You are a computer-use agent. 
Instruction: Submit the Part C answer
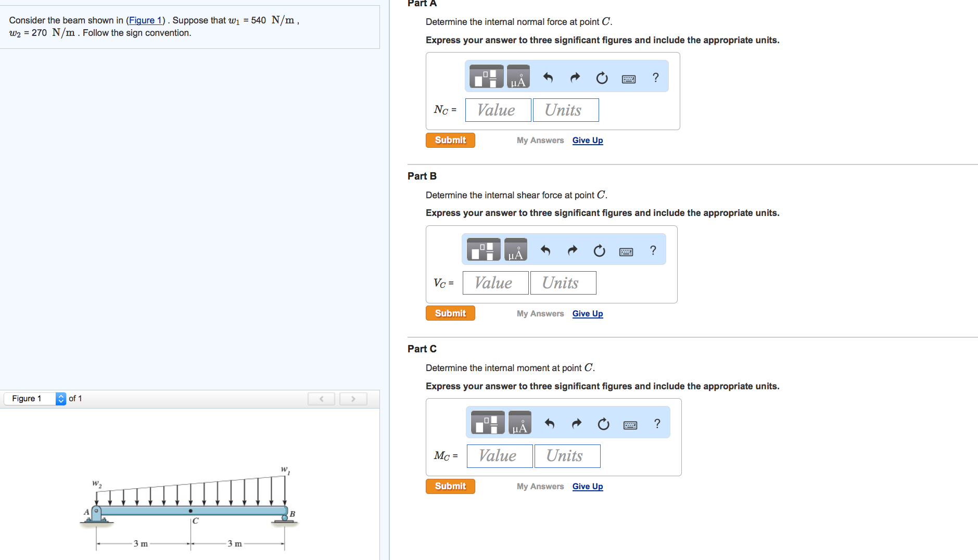(450, 486)
